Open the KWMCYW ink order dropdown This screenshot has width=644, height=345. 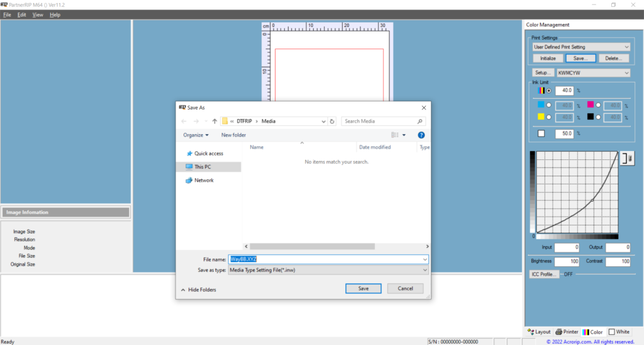(626, 73)
